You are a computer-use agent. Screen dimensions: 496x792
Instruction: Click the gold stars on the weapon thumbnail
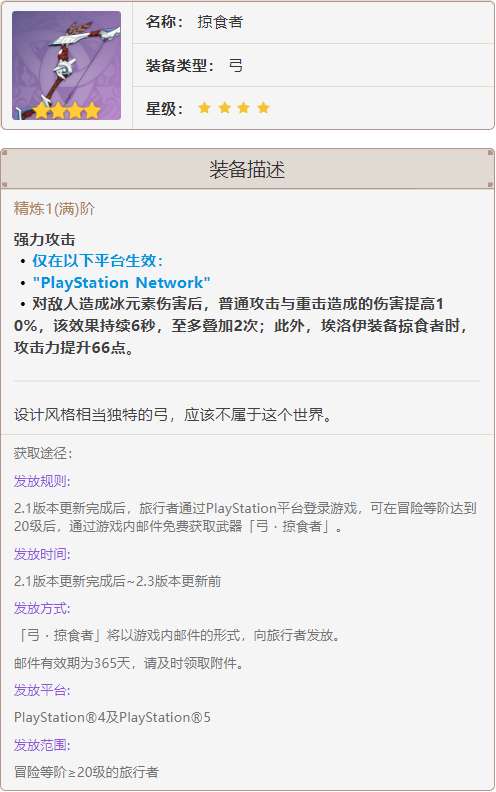click(x=66, y=110)
